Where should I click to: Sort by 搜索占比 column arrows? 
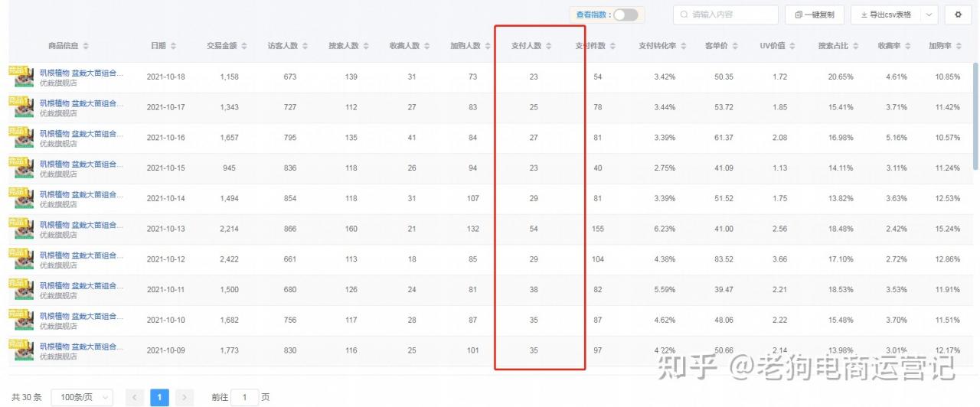point(855,46)
